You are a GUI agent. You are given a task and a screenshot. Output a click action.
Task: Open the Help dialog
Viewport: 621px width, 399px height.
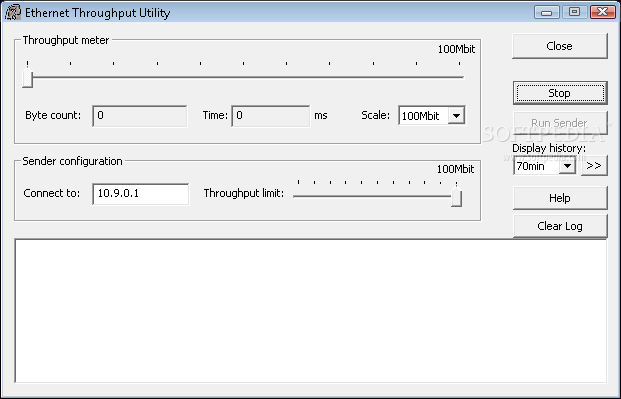click(x=560, y=198)
